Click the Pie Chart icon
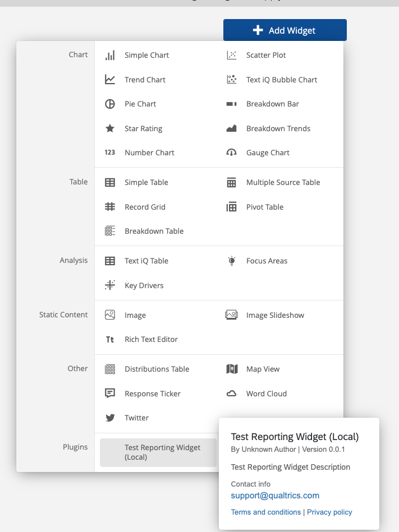Viewport: 399px width, 532px height. click(109, 104)
